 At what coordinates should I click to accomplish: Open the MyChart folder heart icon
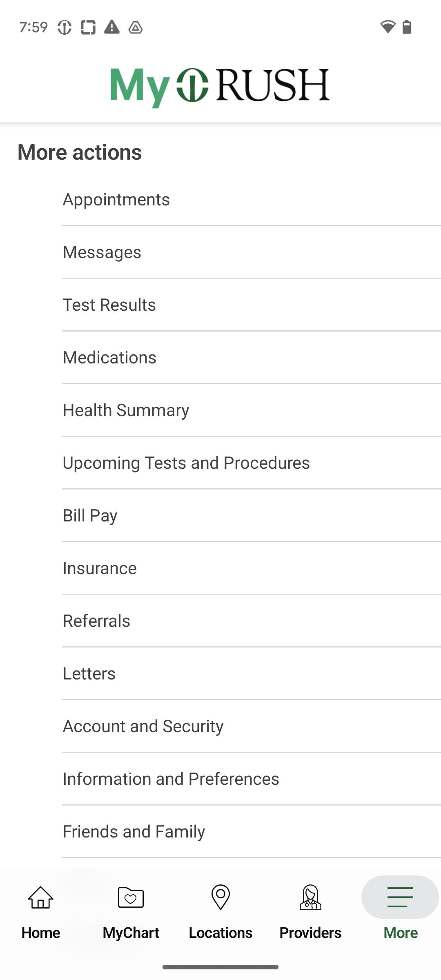[x=131, y=897]
